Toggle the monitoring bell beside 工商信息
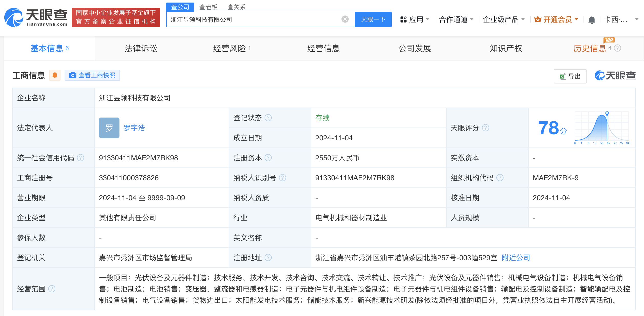 [55, 75]
